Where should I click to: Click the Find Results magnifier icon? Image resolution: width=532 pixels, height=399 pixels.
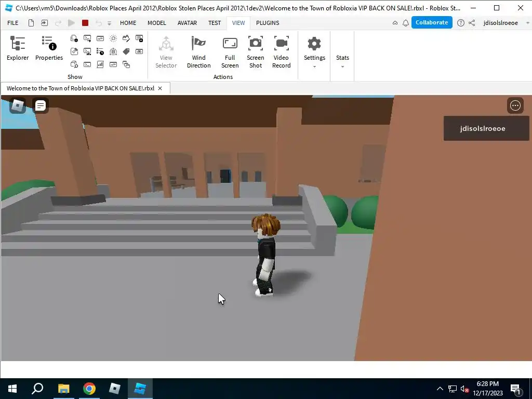[113, 38]
